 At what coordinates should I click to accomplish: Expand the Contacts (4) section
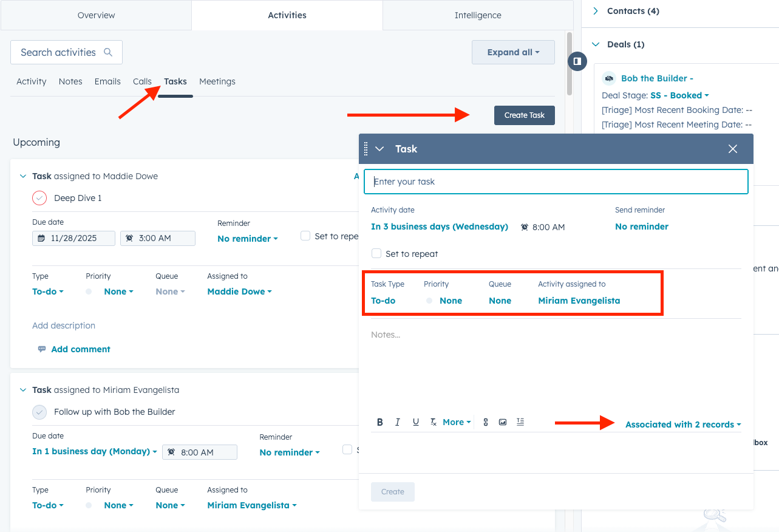point(596,11)
